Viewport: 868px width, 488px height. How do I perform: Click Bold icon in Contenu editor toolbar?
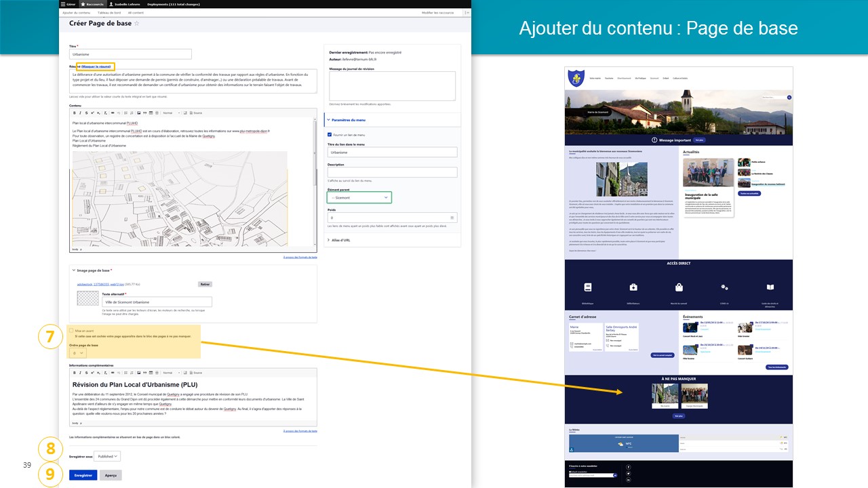click(75, 113)
